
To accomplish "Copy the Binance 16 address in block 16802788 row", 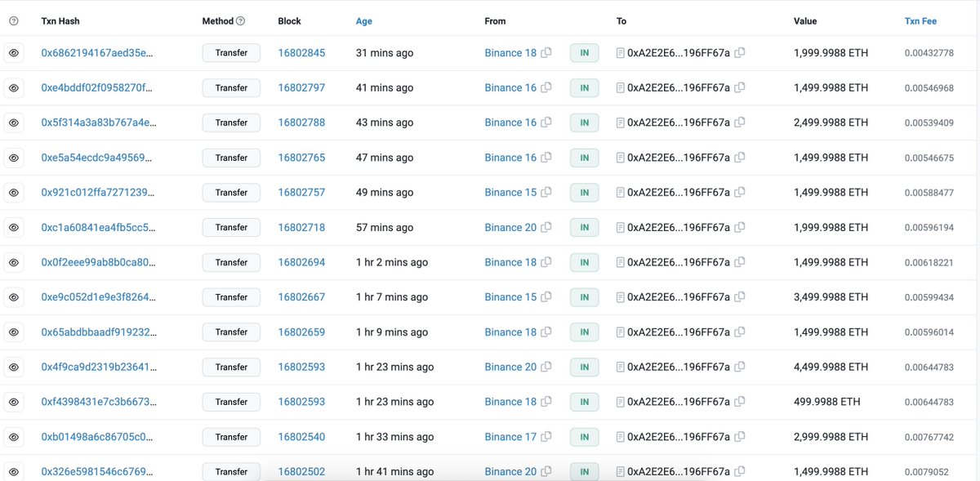I will coord(546,122).
